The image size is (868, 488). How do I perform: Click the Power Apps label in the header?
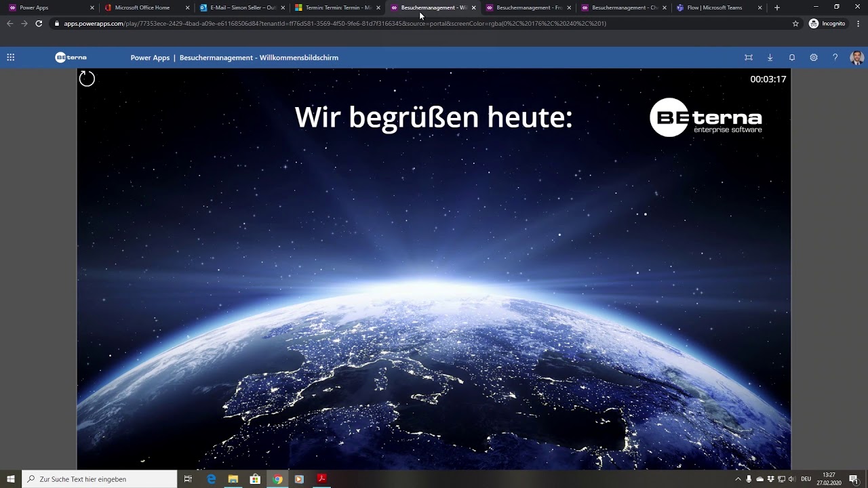[150, 58]
